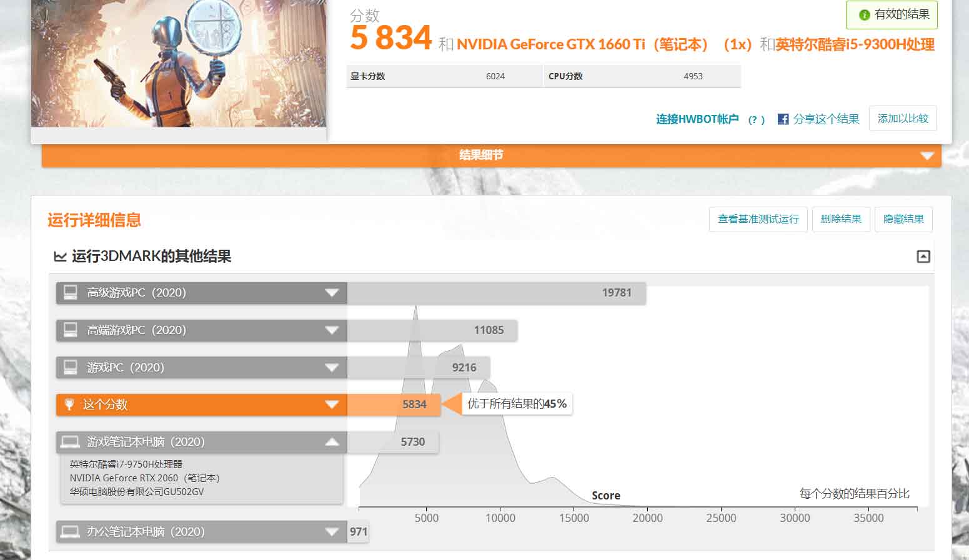Click the Facebook share icon

(x=783, y=119)
